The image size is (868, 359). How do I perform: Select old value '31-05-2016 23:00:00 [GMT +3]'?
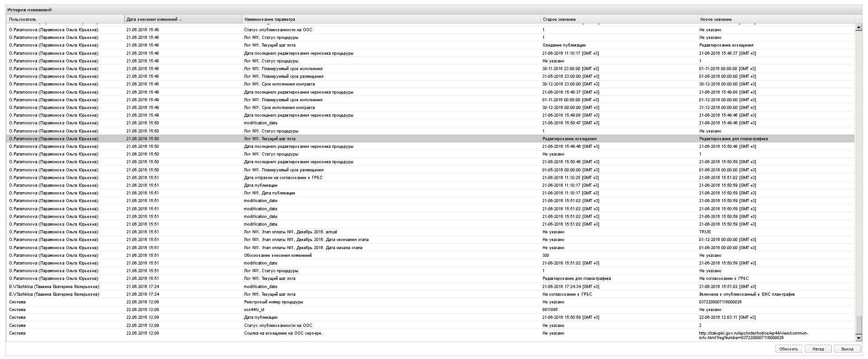pyautogui.click(x=571, y=76)
